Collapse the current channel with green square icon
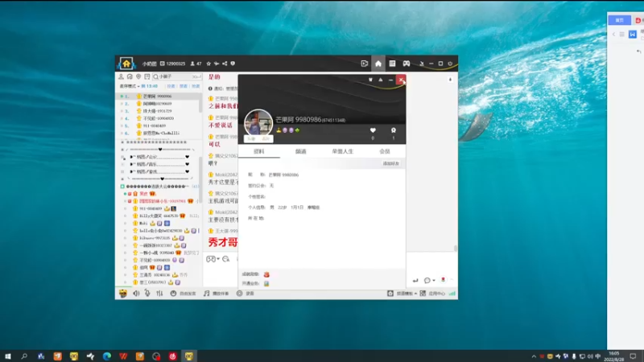The height and width of the screenshot is (362, 644). 122,187
